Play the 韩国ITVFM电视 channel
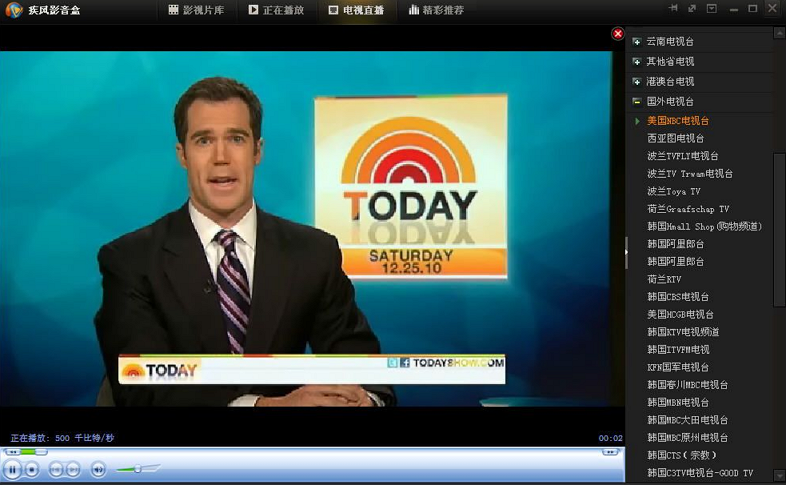This screenshot has width=786, height=485. point(678,349)
